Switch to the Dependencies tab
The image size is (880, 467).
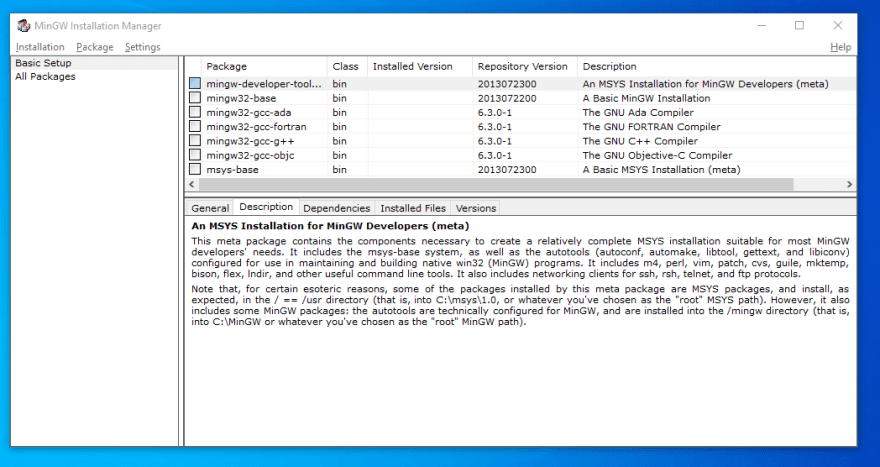pyautogui.click(x=337, y=208)
